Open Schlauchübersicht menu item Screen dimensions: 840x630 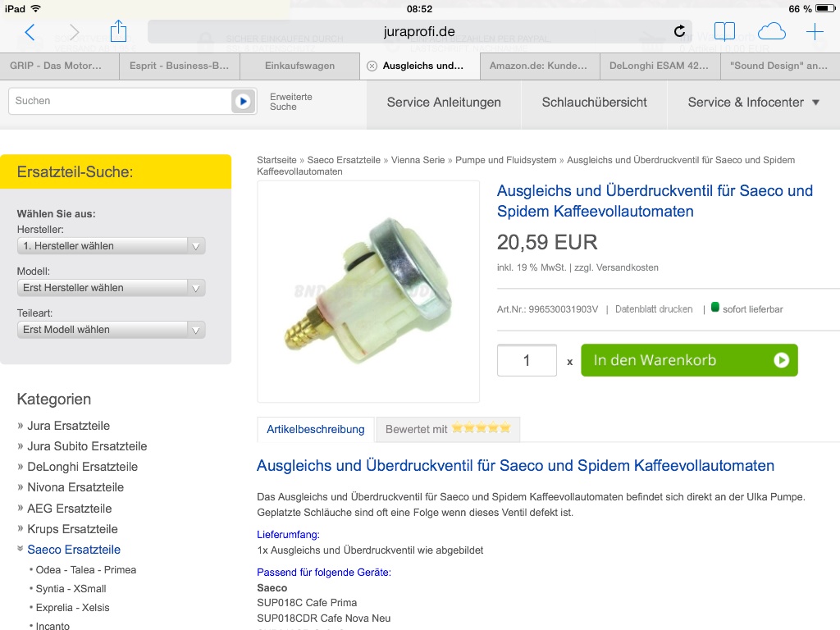click(594, 103)
